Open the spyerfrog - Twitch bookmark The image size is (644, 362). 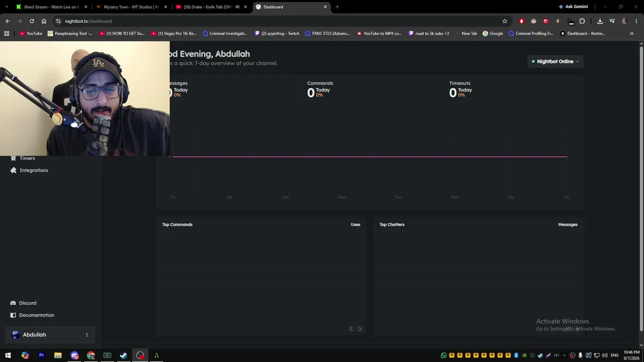click(277, 34)
